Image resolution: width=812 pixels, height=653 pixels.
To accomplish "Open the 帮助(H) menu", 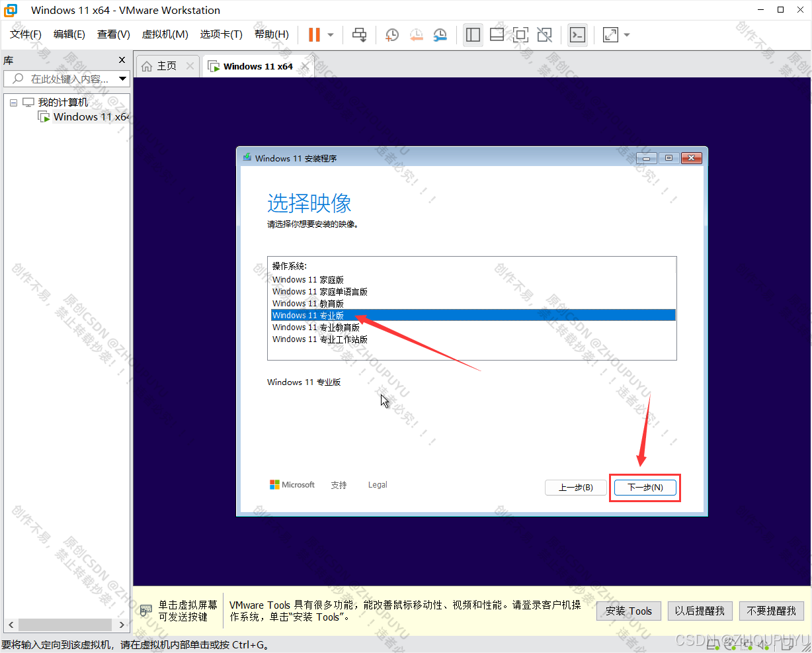I will pyautogui.click(x=272, y=34).
